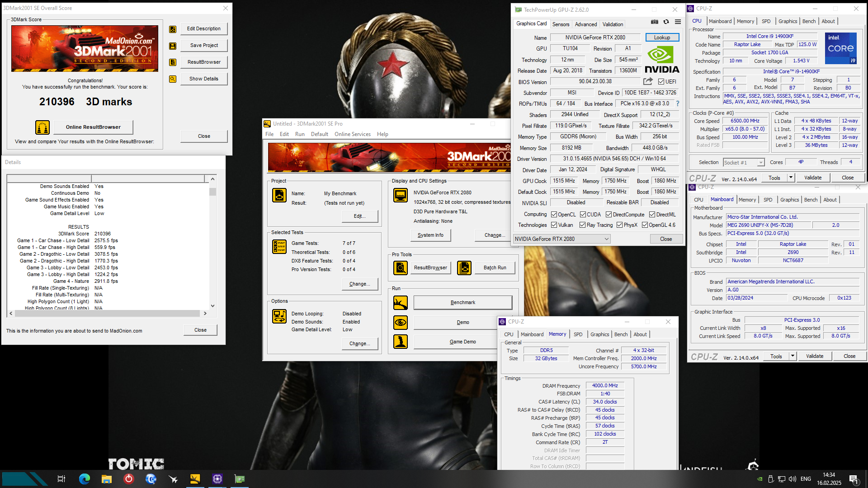Image resolution: width=868 pixels, height=488 pixels.
Task: Click the Options demo settings icon
Action: tap(279, 316)
